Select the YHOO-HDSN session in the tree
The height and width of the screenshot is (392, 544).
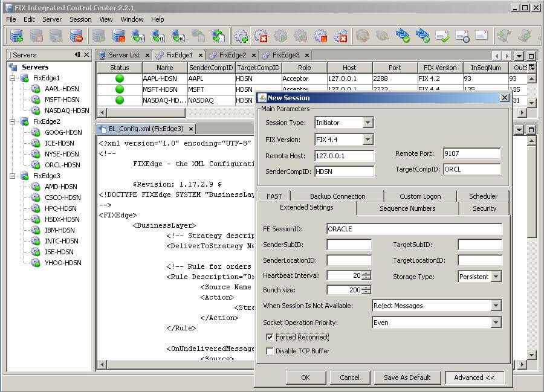pyautogui.click(x=63, y=263)
